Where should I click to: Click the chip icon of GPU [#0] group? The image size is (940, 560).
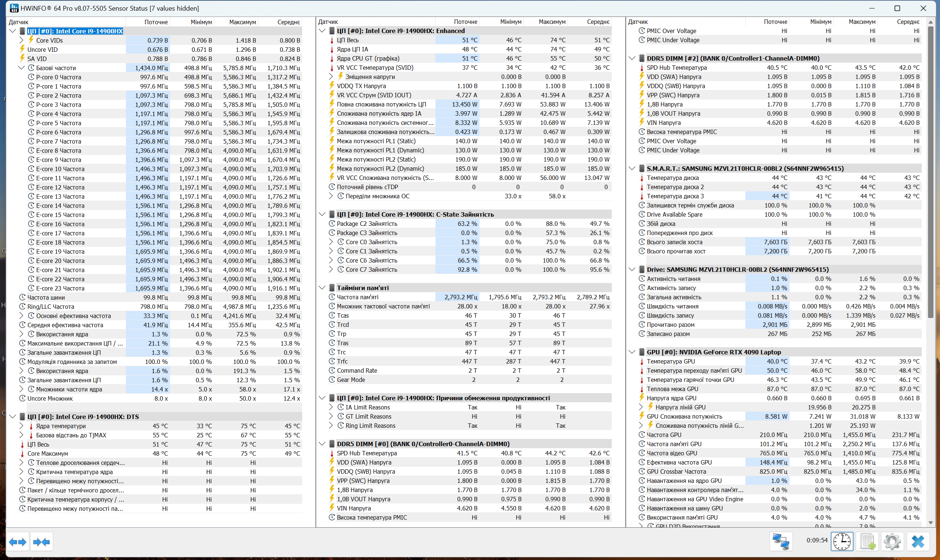(x=641, y=352)
